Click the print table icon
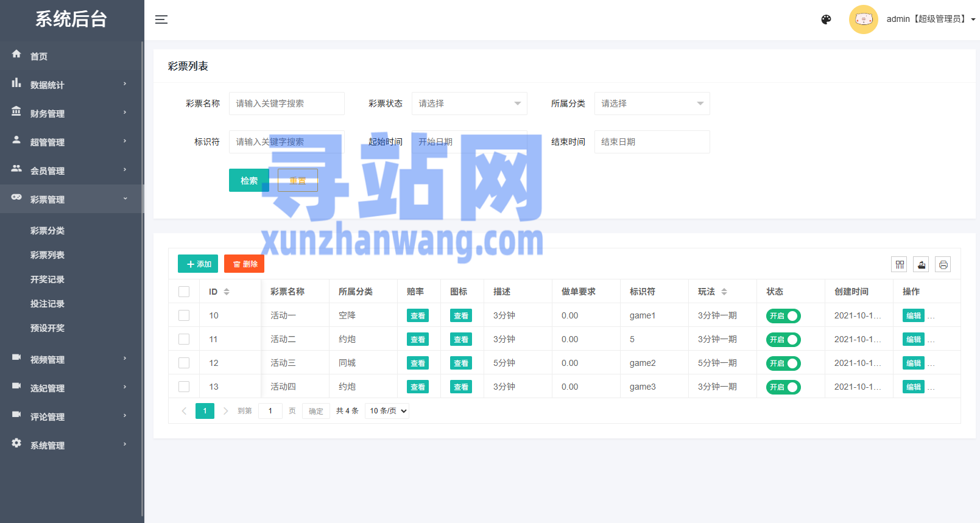980x523 pixels. (943, 264)
